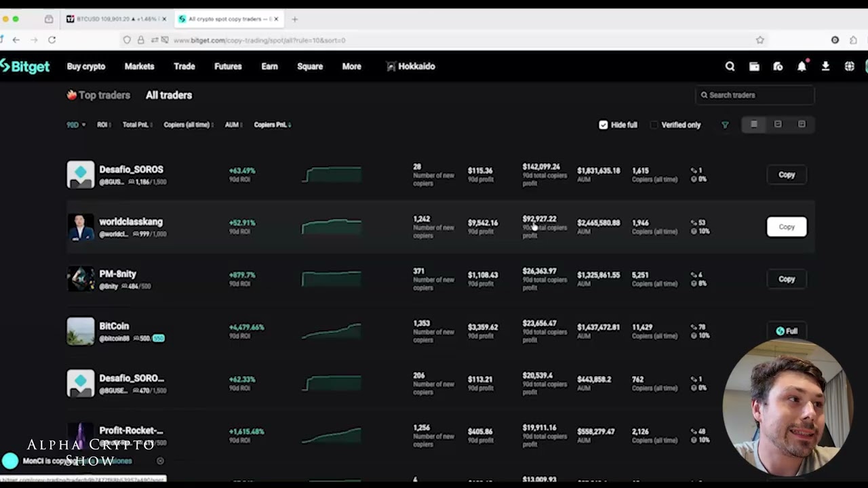Click the $142,099.24 copiers profit value
The image size is (868, 488).
point(541,166)
